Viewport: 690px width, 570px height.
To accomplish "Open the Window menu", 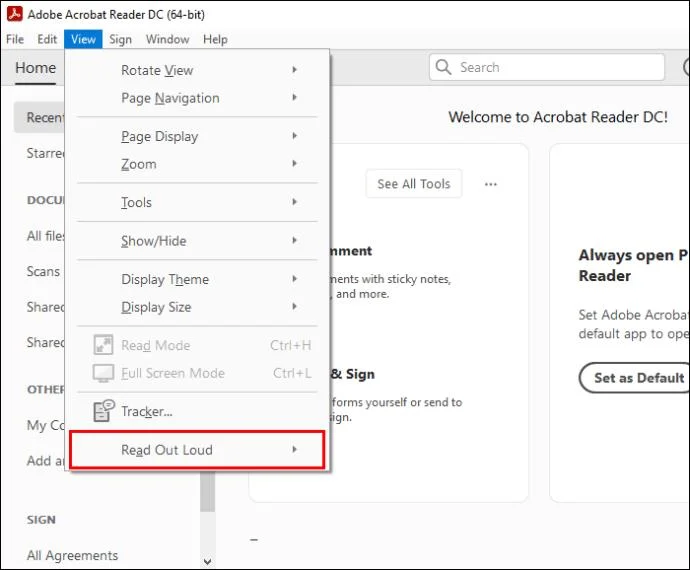I will click(167, 39).
